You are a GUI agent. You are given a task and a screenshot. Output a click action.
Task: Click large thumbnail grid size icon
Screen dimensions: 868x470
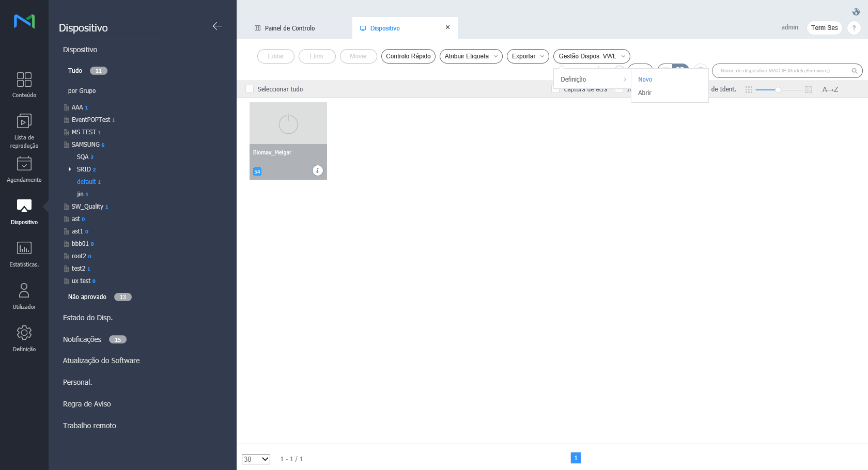(809, 89)
